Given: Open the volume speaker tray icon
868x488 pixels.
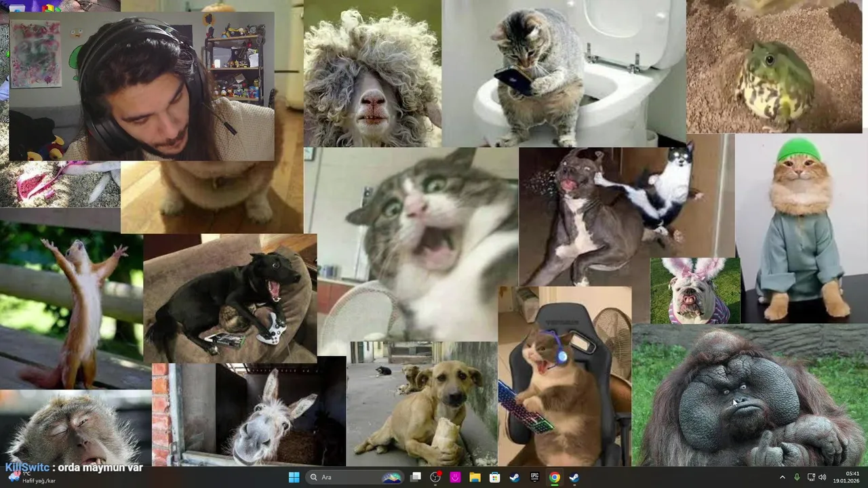Looking at the screenshot, I should click(x=823, y=477).
